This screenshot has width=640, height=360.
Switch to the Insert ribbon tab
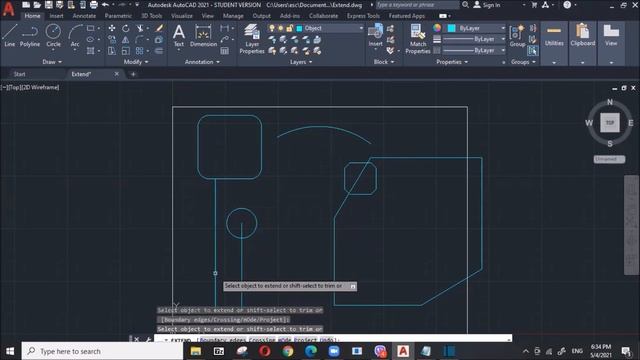(x=56, y=16)
